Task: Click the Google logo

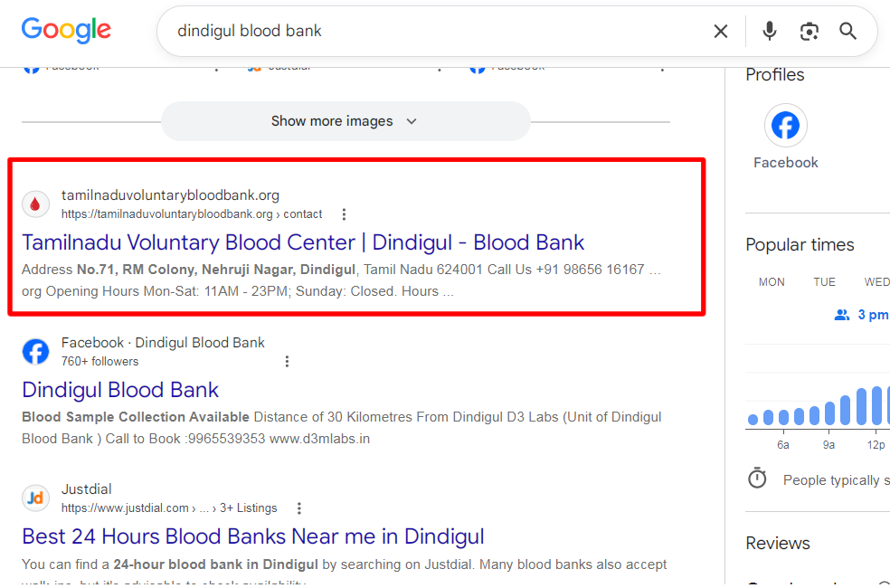Action: (x=66, y=31)
